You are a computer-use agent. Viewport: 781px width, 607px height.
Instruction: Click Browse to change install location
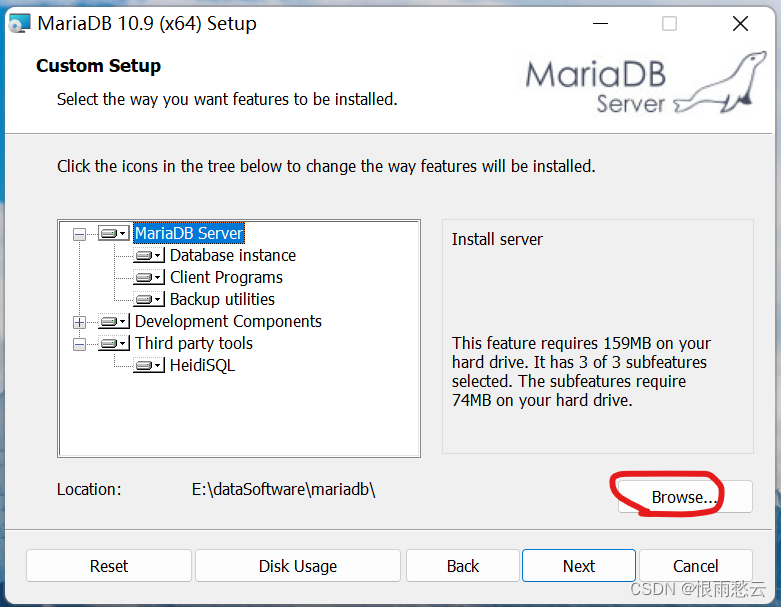tap(685, 496)
